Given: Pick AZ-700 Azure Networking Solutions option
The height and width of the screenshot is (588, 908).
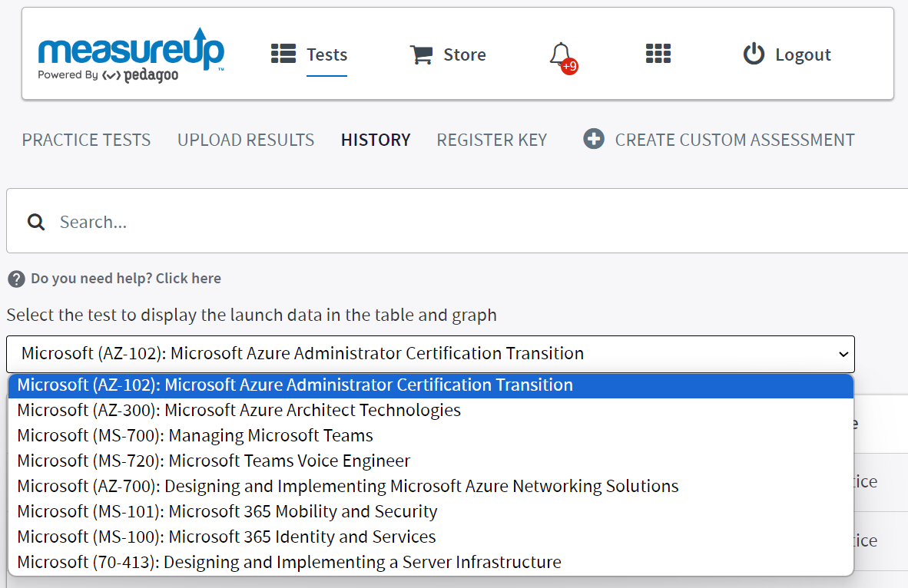Looking at the screenshot, I should (348, 486).
